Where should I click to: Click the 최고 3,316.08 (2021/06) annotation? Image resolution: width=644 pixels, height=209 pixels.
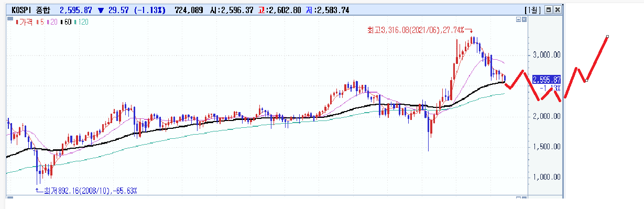(x=416, y=30)
